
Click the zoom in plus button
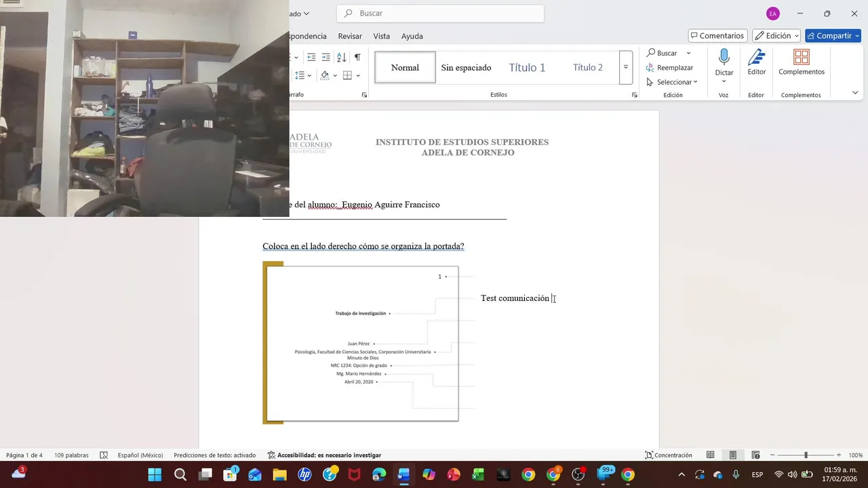[839, 455]
